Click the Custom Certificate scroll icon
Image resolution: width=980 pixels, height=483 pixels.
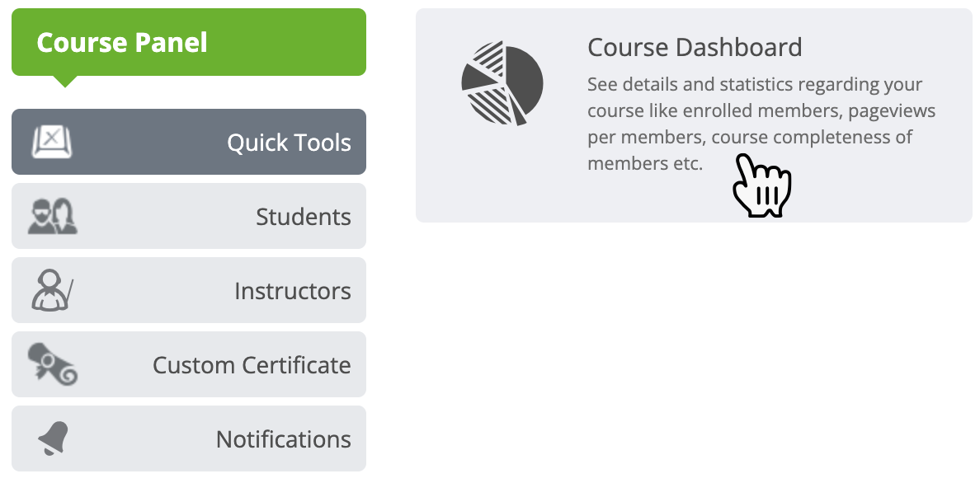52,364
